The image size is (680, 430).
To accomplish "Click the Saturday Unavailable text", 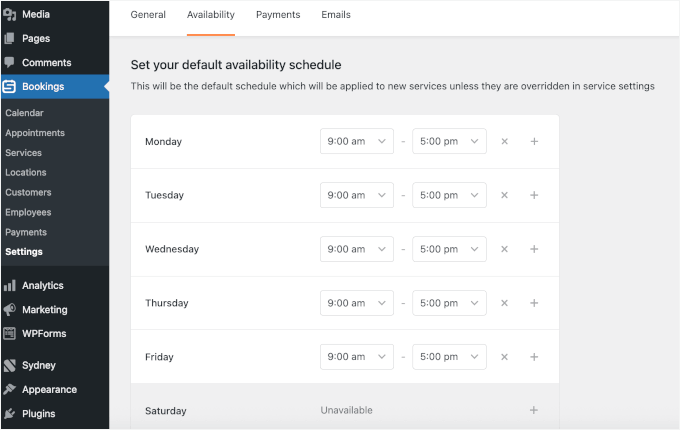I will [347, 410].
